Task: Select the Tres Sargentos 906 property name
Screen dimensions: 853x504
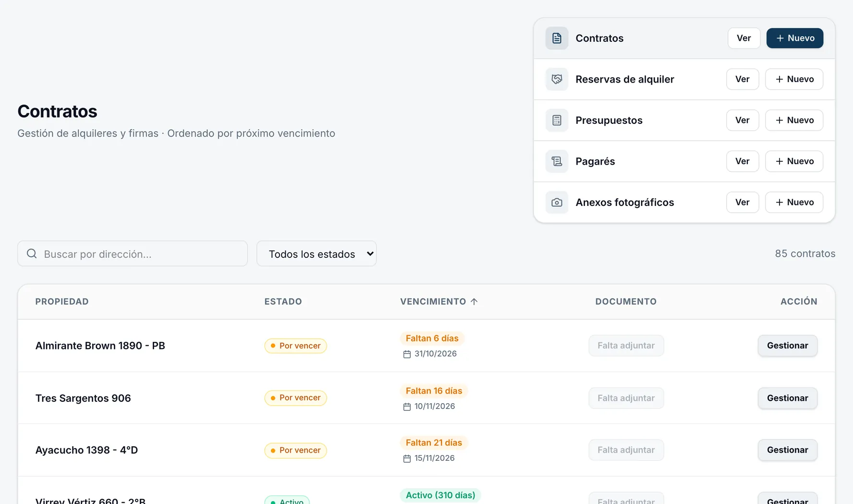Action: [x=83, y=398]
